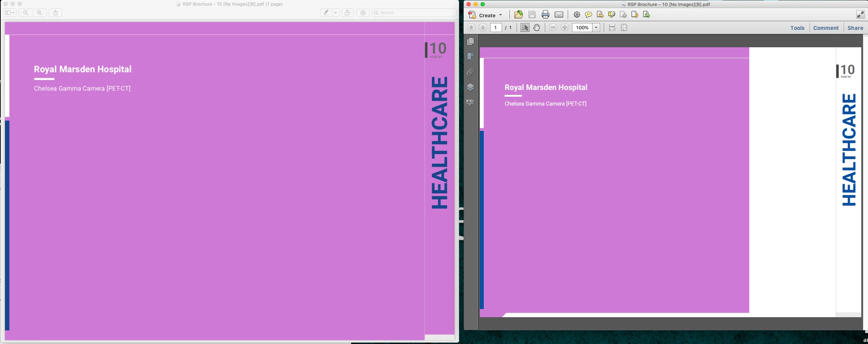Click page number 10 in Preview document
This screenshot has height=344, width=868.
(x=438, y=48)
